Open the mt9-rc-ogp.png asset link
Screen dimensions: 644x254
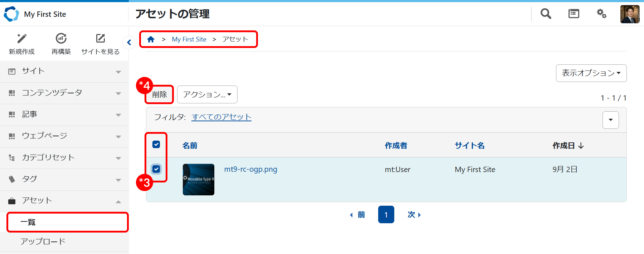pyautogui.click(x=250, y=169)
